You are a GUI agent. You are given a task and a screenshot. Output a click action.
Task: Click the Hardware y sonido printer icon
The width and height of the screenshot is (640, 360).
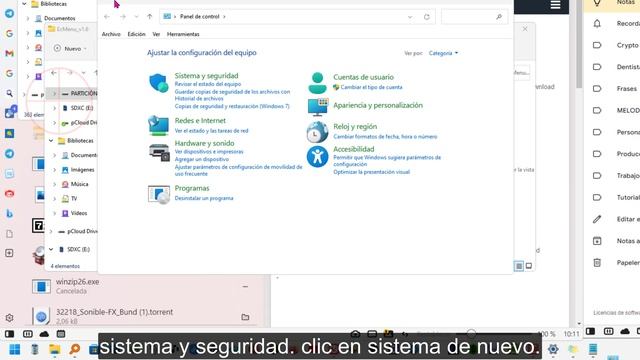click(x=159, y=152)
